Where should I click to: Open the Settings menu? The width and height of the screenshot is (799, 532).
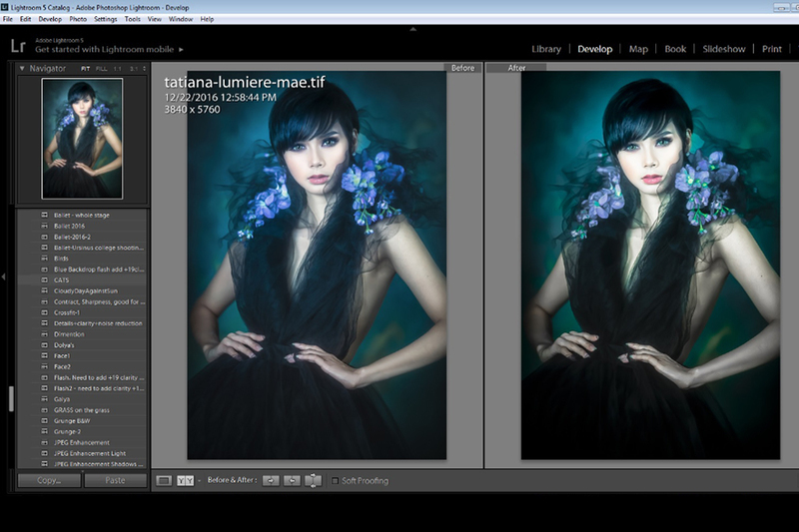(x=106, y=19)
